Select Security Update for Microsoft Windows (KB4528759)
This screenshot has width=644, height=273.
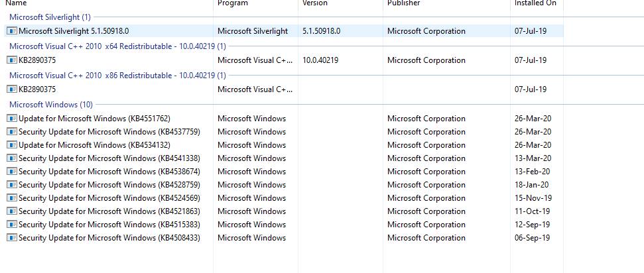coord(109,185)
